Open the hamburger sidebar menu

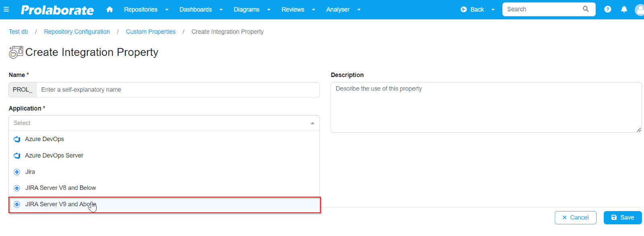point(6,9)
